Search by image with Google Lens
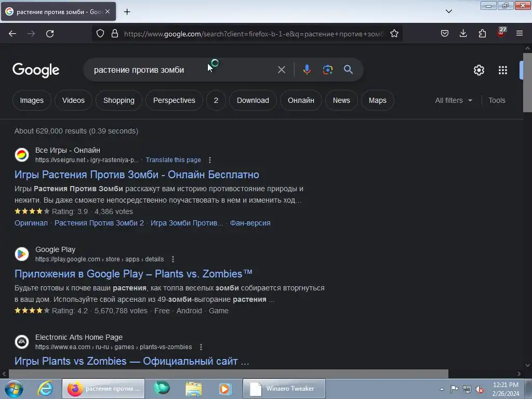The height and width of the screenshot is (399, 532). coord(327,70)
